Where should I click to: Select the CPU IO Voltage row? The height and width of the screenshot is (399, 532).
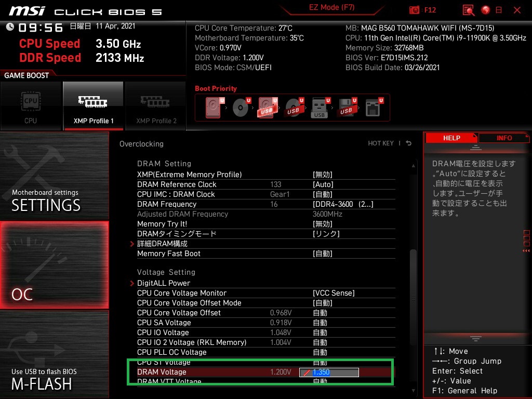(266, 332)
